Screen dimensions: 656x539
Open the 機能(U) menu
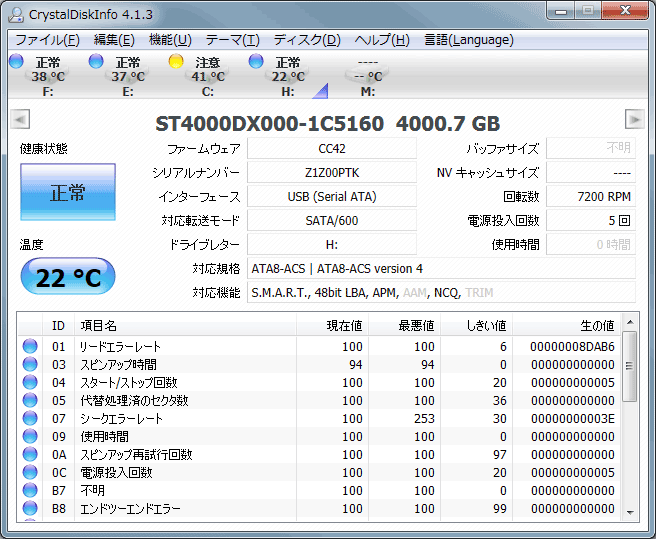pyautogui.click(x=170, y=40)
